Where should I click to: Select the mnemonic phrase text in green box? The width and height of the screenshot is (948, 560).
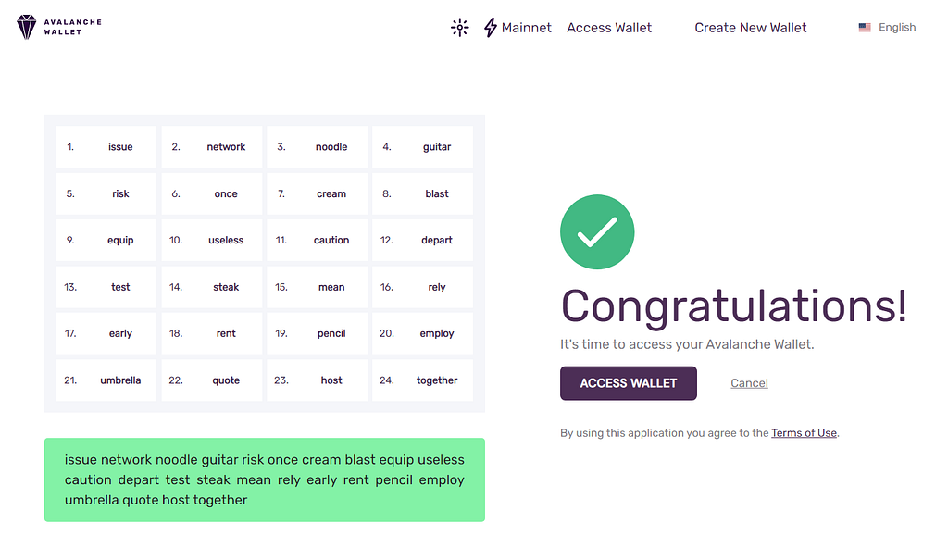[x=264, y=479]
